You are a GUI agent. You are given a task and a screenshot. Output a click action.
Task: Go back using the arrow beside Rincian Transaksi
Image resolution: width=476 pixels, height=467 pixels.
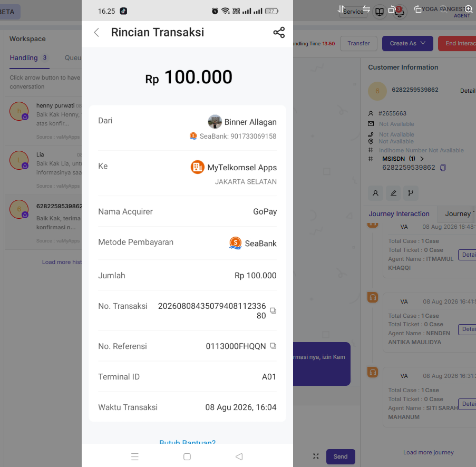[x=96, y=33]
